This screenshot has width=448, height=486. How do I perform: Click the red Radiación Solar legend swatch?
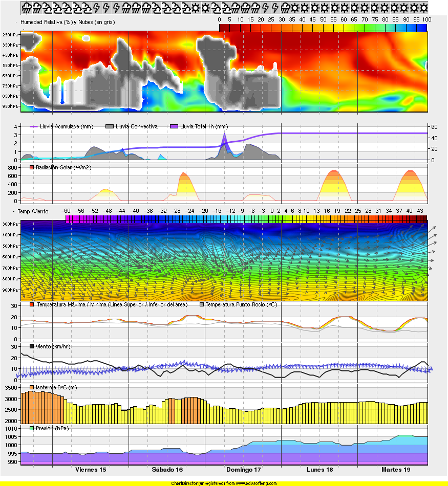(32, 167)
